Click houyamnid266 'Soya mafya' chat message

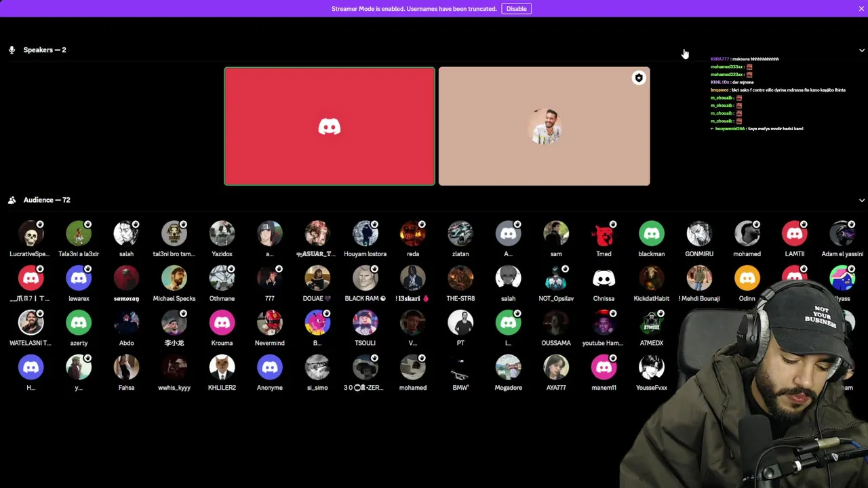click(757, 129)
